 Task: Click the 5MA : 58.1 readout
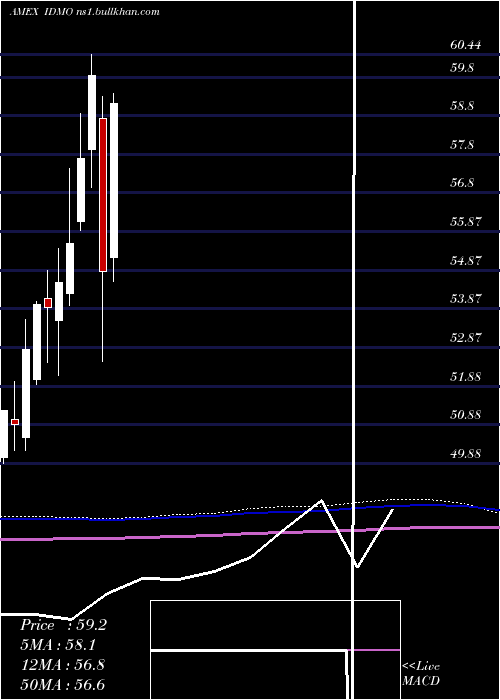(x=58, y=645)
